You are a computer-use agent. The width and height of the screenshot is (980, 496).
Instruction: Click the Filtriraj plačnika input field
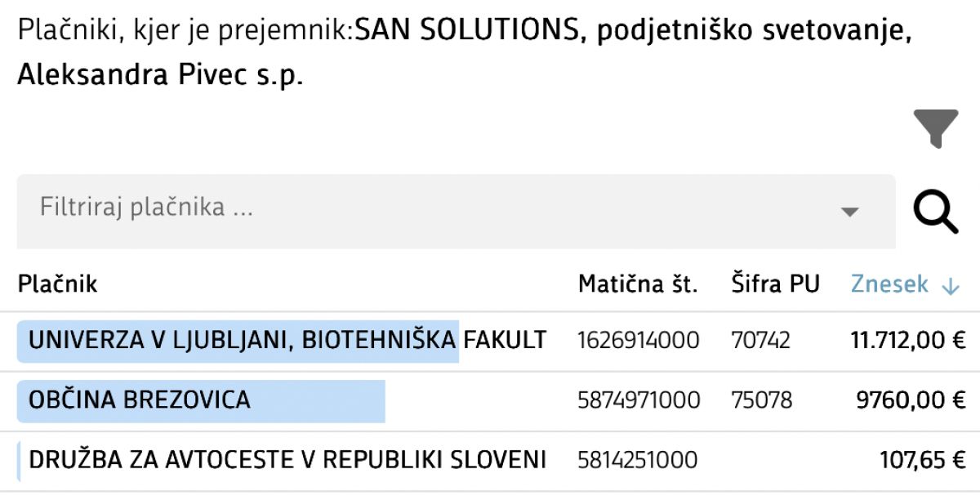tap(408, 209)
